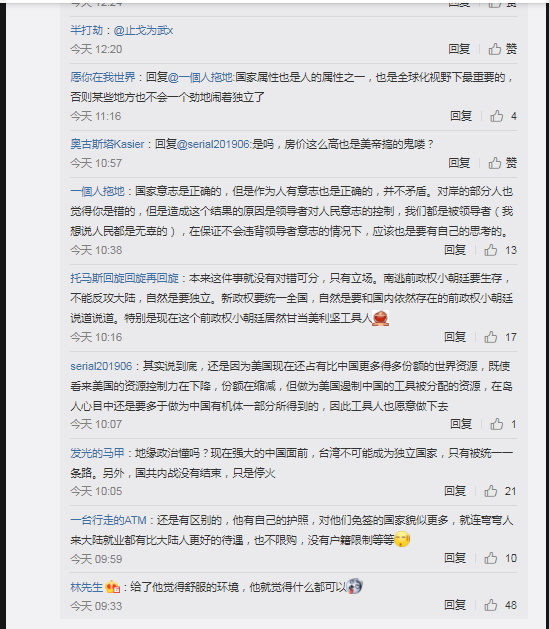Screen dimensions: 549x629
Task: Click the badge icon next to 林先生
Action: [113, 588]
